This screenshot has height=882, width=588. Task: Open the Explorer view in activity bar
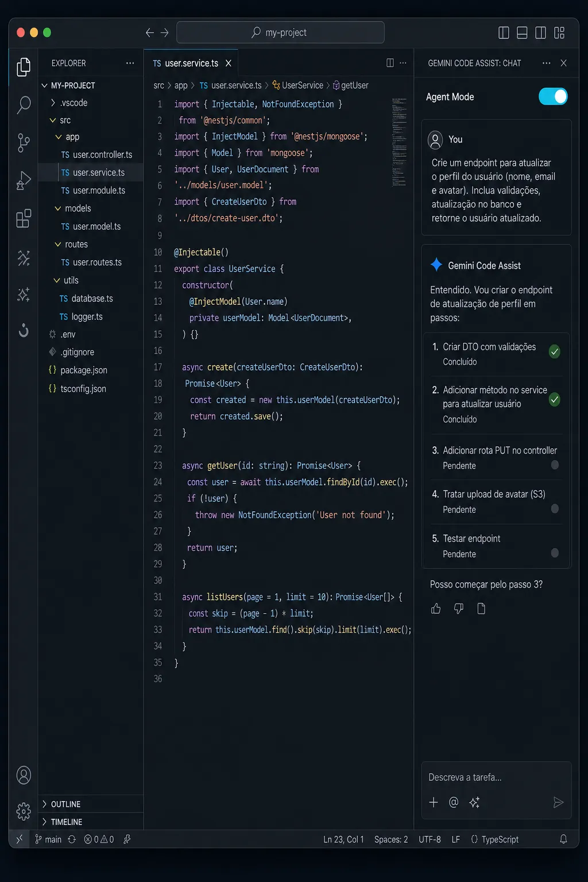(24, 67)
